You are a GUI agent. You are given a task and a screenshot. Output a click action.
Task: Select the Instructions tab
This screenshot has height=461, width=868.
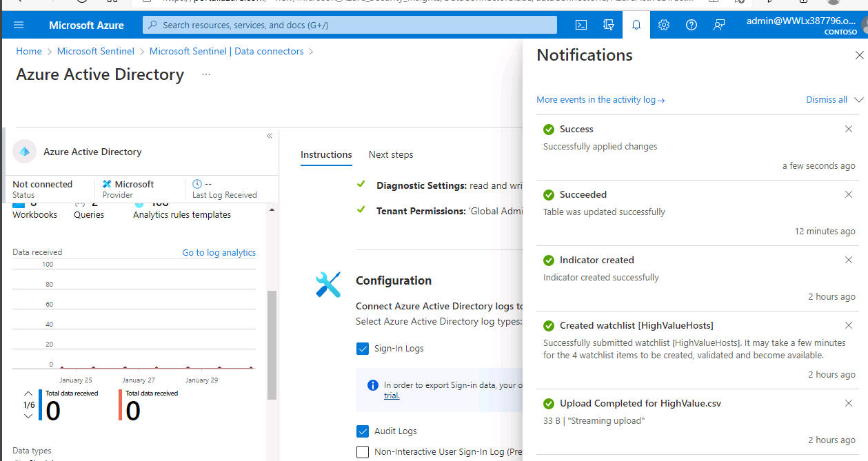coord(326,154)
